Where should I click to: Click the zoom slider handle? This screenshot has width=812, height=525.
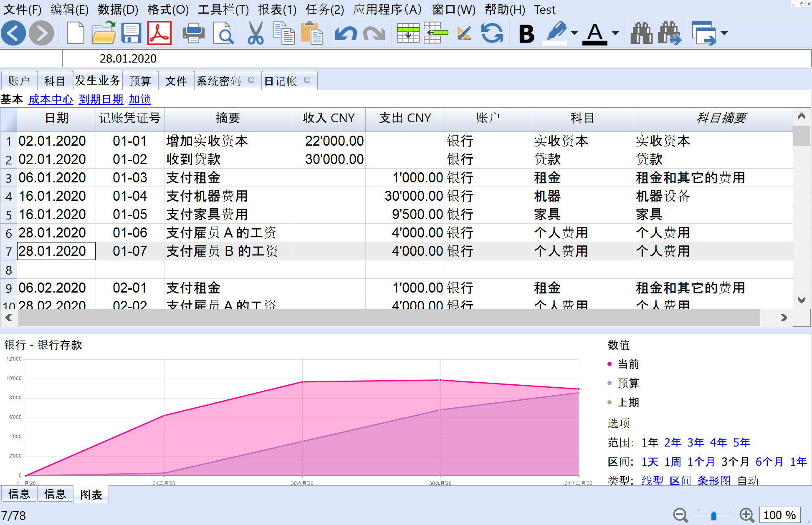pos(713,515)
